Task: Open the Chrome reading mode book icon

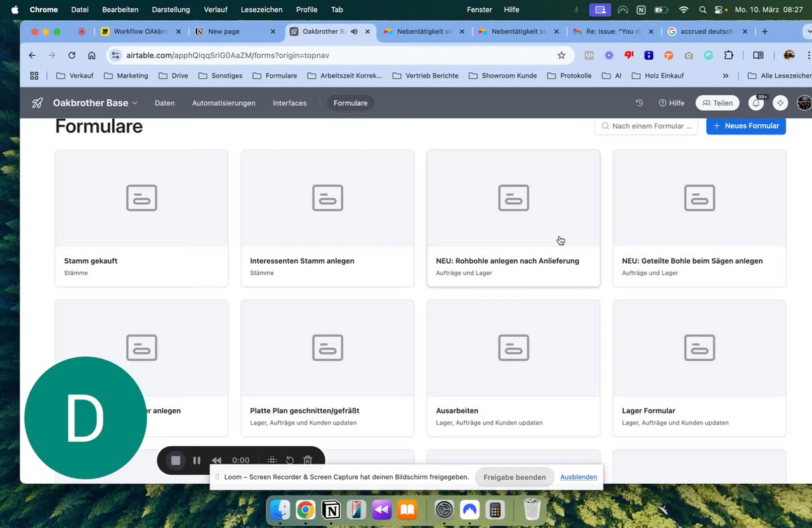Action: tap(758, 55)
